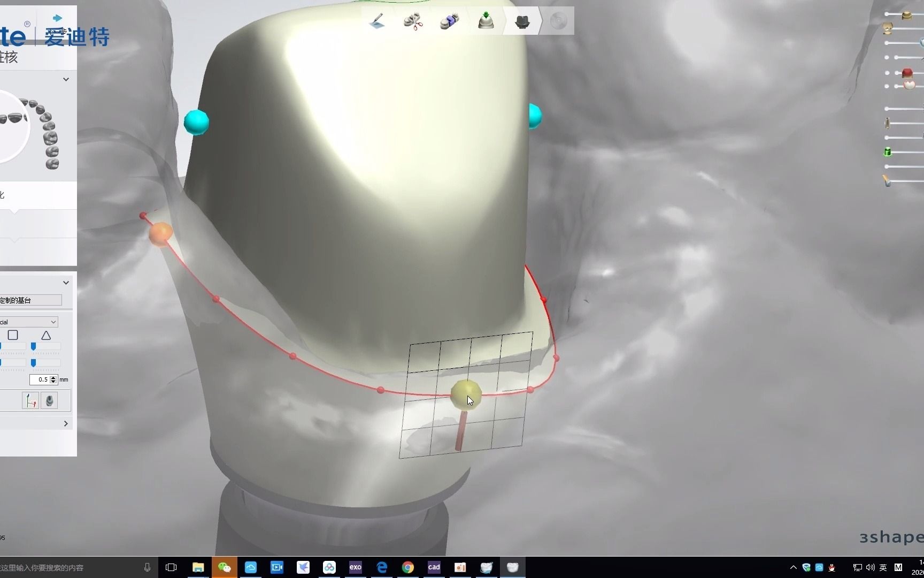The width and height of the screenshot is (924, 578).
Task: Open the white bird app on the taskbar
Action: 303,567
